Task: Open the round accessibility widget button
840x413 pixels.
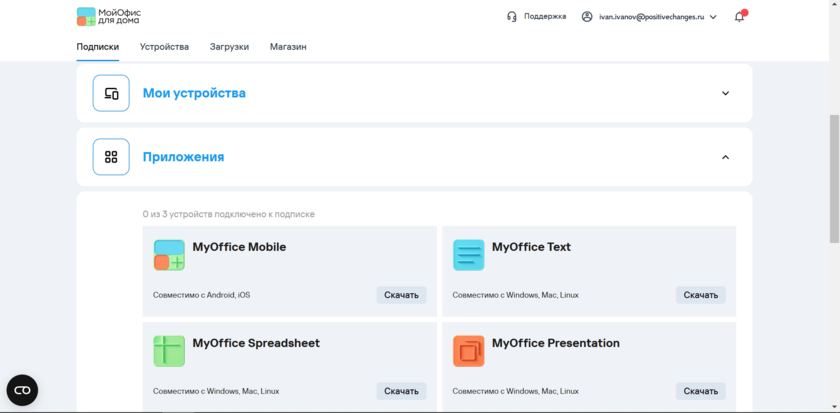Action: (22, 390)
